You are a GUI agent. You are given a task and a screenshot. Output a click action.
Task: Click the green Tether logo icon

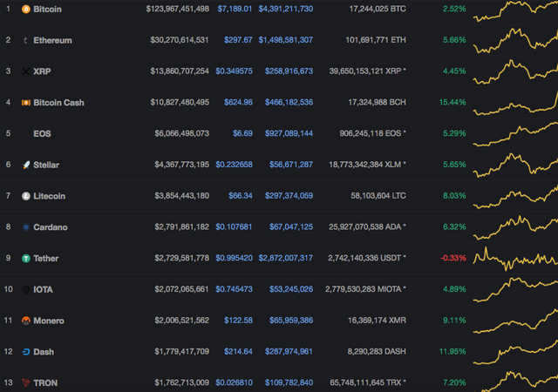[26, 258]
